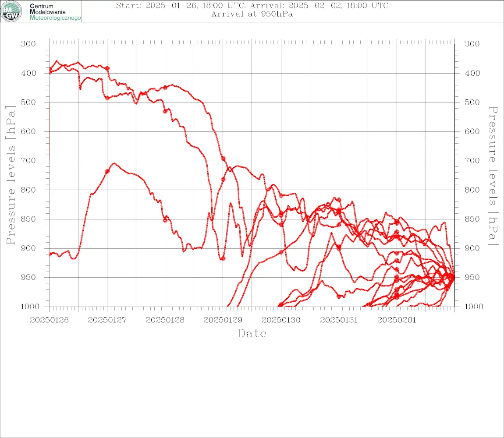Viewport: 504px width, 438px height.
Task: Click the Centrum Modelowania Meteorologicznego text
Action: tap(55, 12)
